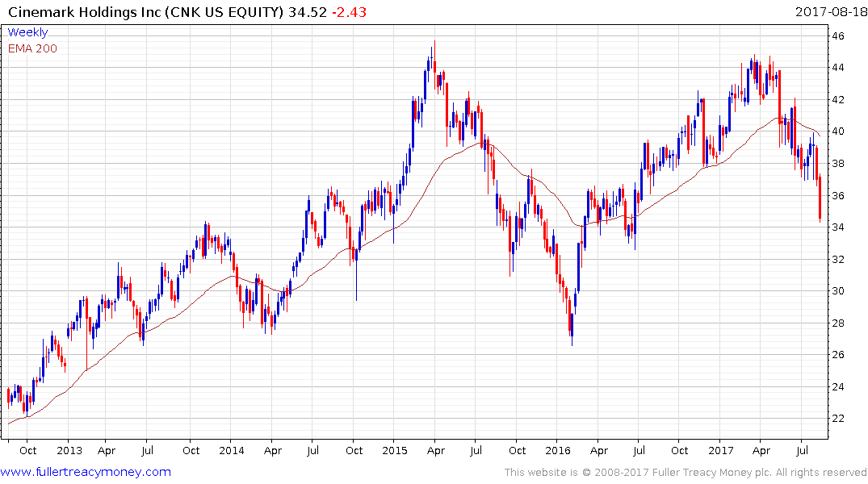Click the 36 price axis label

coord(837,195)
